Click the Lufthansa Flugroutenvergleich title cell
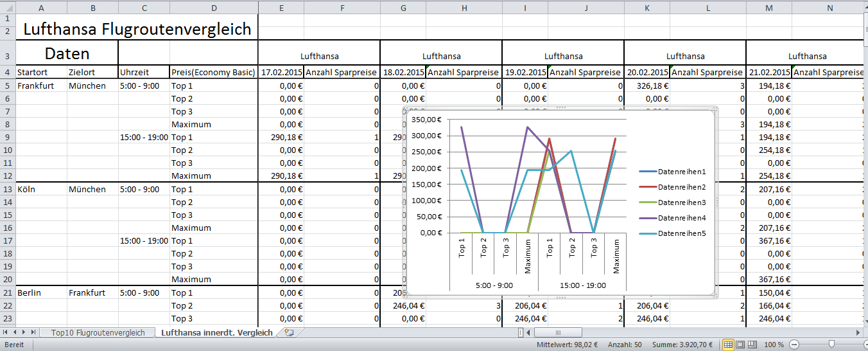The height and width of the screenshot is (351, 868). (137, 28)
